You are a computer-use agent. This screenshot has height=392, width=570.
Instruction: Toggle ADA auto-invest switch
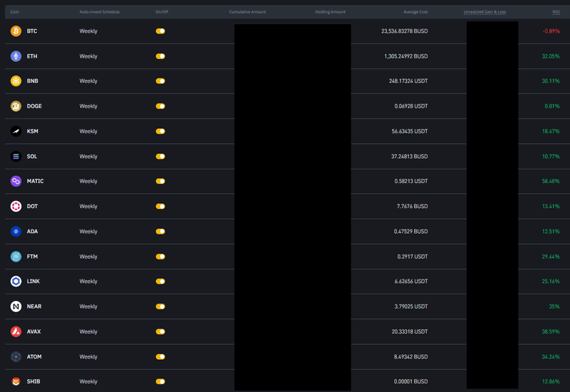(x=160, y=231)
